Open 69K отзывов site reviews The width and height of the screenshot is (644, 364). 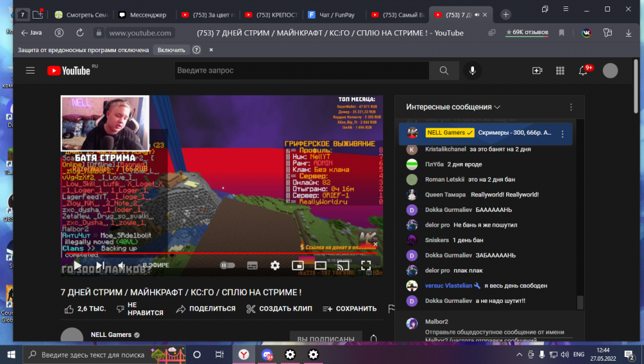click(527, 32)
